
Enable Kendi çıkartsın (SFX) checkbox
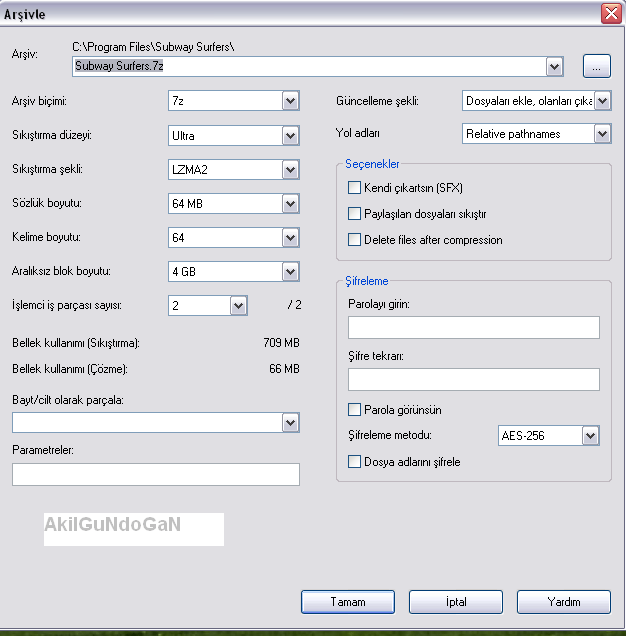(354, 188)
